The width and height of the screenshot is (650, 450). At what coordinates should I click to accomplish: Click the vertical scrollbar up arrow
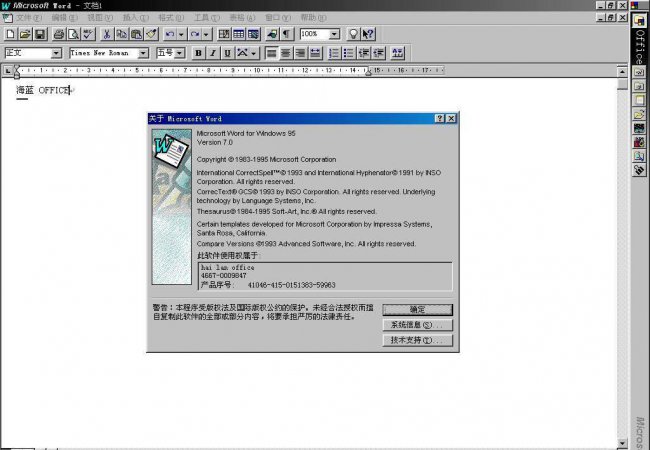click(623, 72)
